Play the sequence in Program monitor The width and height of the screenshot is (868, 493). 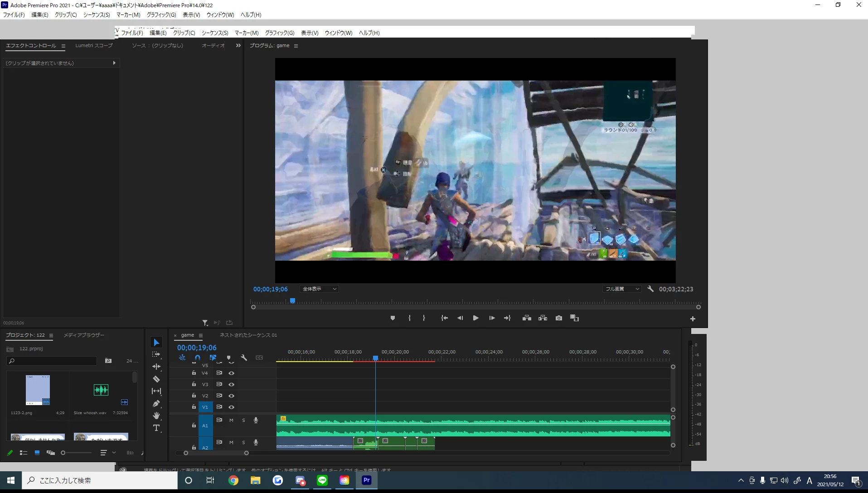[x=475, y=318]
